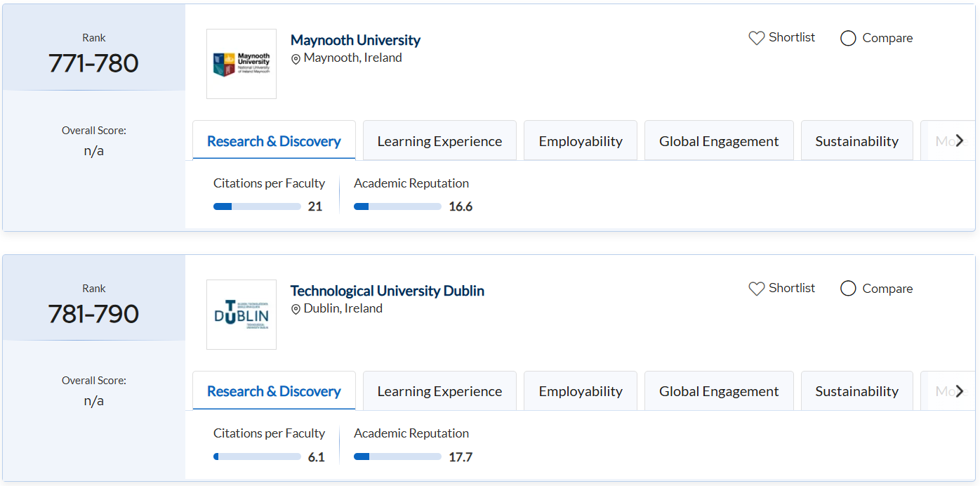Switch to Research & Discovery tab for TU Dublin
The height and width of the screenshot is (486, 980).
[x=274, y=391]
